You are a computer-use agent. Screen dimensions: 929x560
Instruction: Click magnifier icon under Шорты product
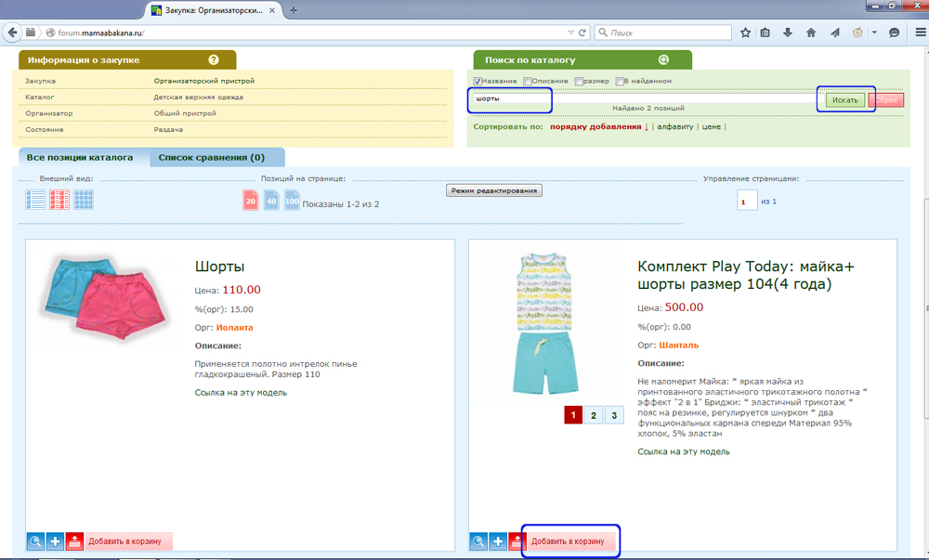[35, 541]
